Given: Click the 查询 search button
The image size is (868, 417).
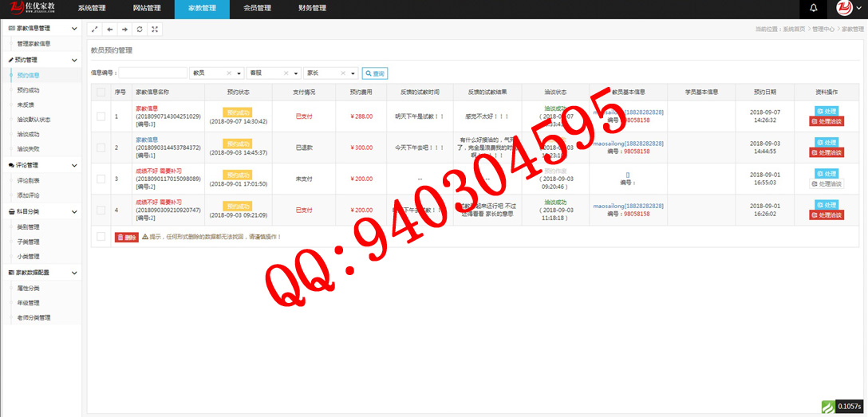Looking at the screenshot, I should [375, 73].
